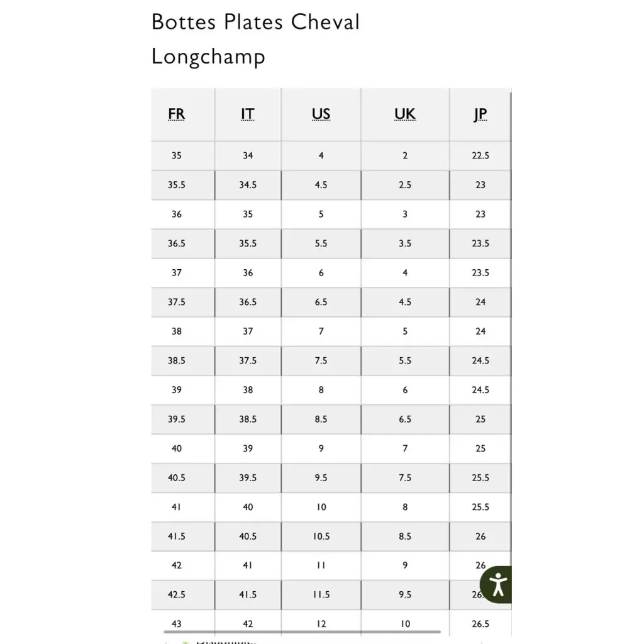The image size is (644, 644).
Task: Click the FR size 39.5 cell
Action: (176, 419)
